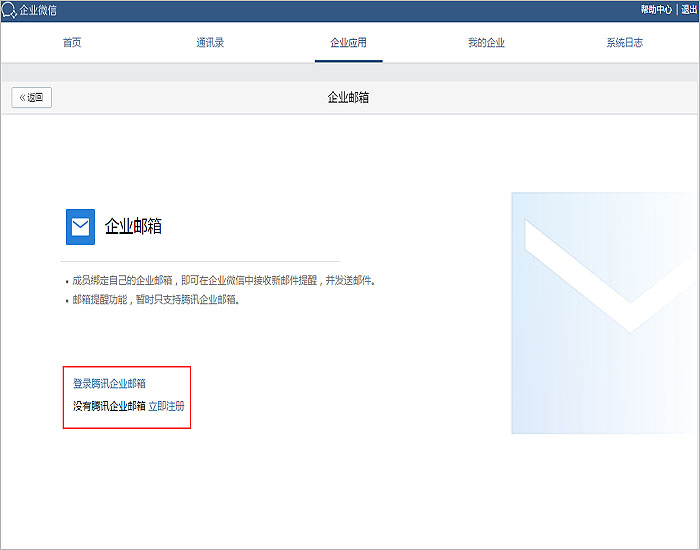
Task: Click the 没有腾讯企业邮箱 text
Action: (x=109, y=406)
